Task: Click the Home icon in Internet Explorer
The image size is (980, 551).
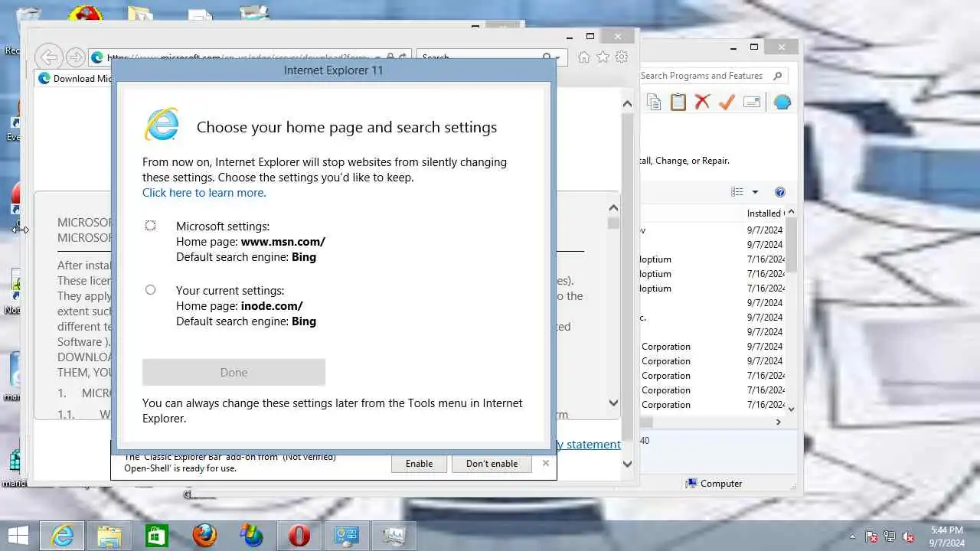Action: point(584,57)
